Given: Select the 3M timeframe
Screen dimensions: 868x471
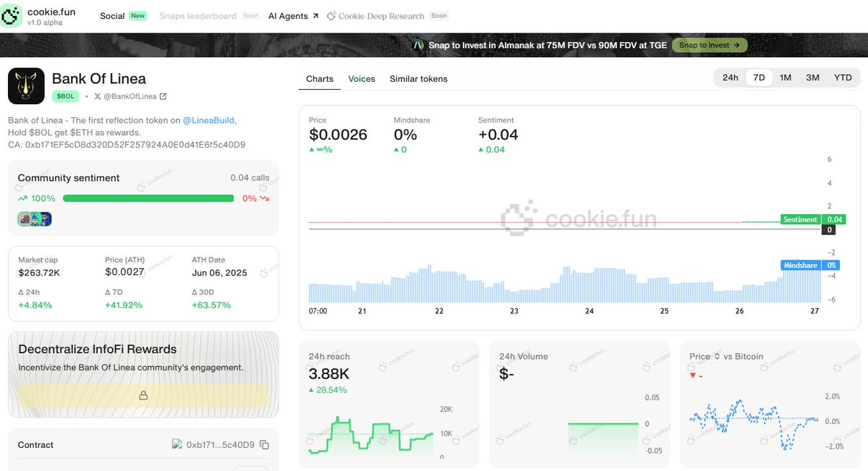Looking at the screenshot, I should (x=812, y=77).
